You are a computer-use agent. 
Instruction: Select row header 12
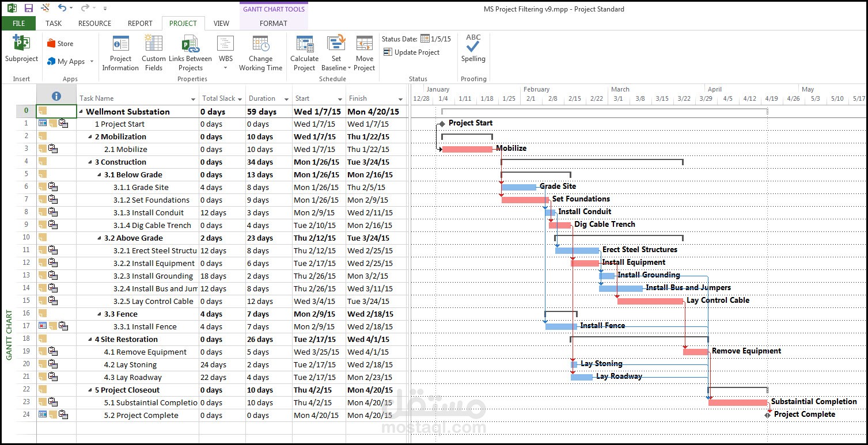[x=26, y=263]
